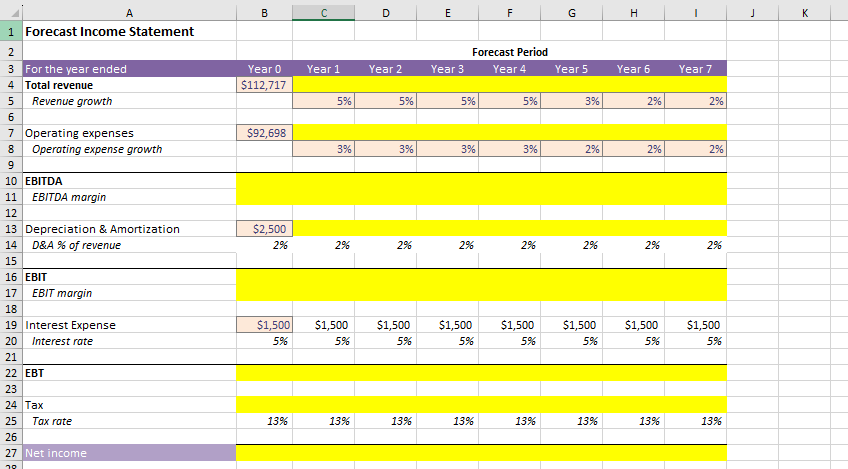Screen dimensions: 848x469
Task: Click the 'Revenue growth' label
Action: 72,101
